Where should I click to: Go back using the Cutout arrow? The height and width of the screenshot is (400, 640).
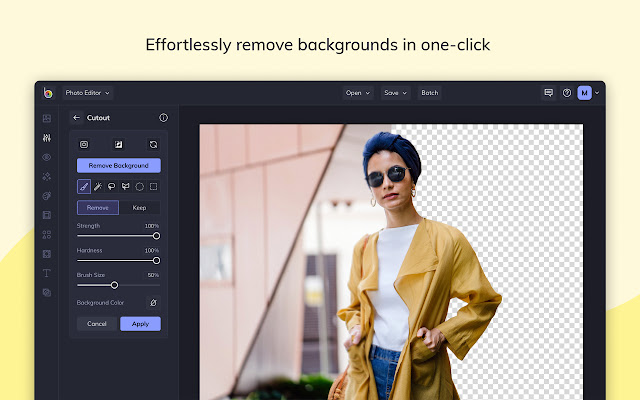coord(76,118)
